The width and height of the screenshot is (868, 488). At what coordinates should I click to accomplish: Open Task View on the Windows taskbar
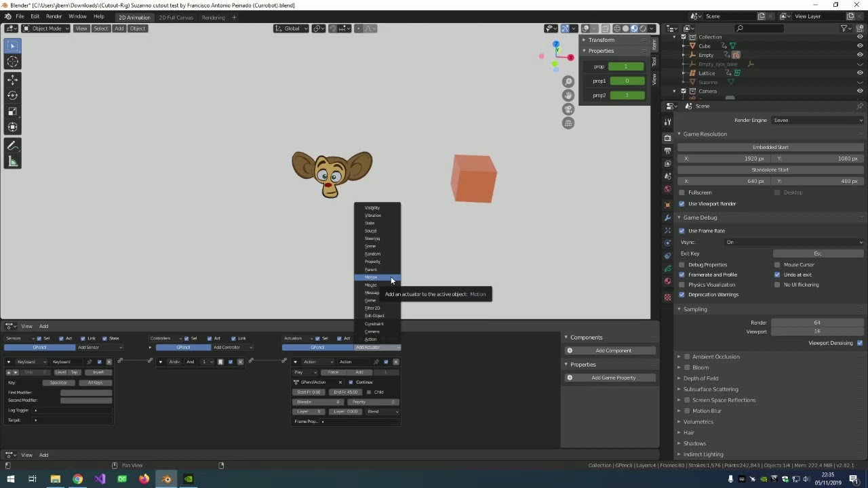click(x=32, y=479)
